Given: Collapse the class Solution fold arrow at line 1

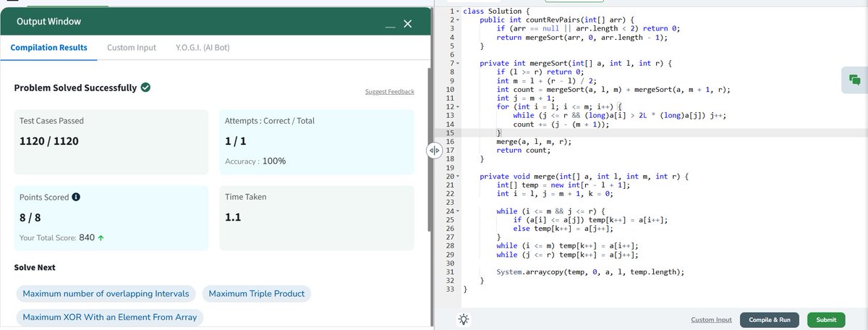Looking at the screenshot, I should click(x=458, y=12).
